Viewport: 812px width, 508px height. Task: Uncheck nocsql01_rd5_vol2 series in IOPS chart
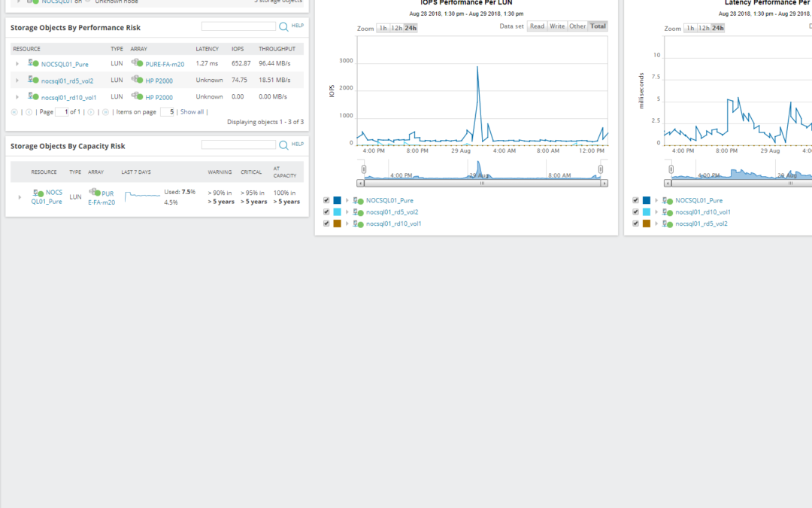click(326, 211)
